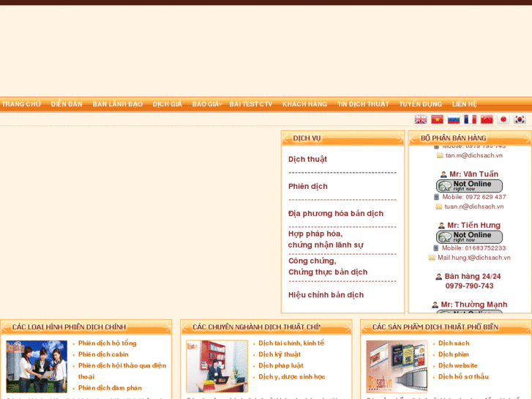This screenshot has width=532, height=399.
Task: Click Mail.hung.t@dichsach.vn email link
Action: coord(474,258)
